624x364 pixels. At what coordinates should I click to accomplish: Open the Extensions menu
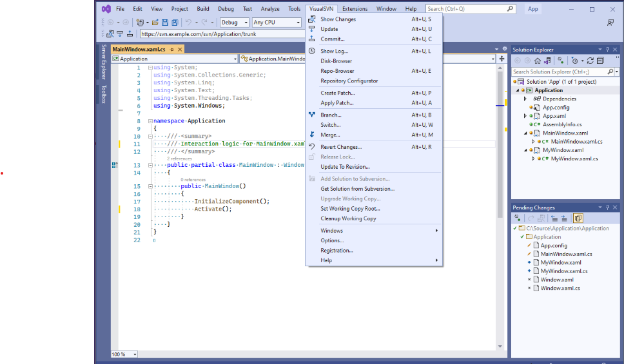[355, 9]
